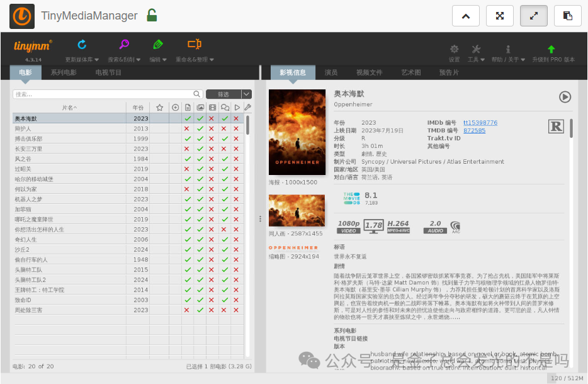The width and height of the screenshot is (588, 384).
Task: Open the 帮助 / 关于 dropdown menu
Action: pos(509,60)
